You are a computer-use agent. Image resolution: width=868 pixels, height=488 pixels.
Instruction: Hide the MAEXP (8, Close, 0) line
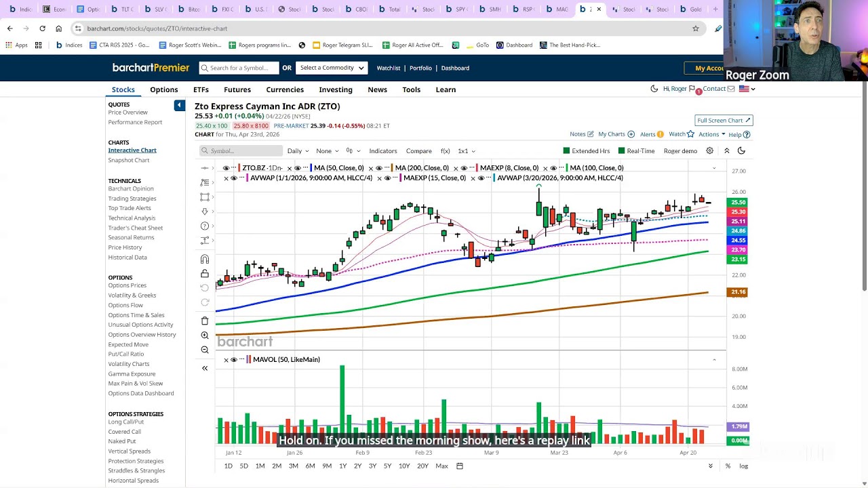pyautogui.click(x=465, y=168)
